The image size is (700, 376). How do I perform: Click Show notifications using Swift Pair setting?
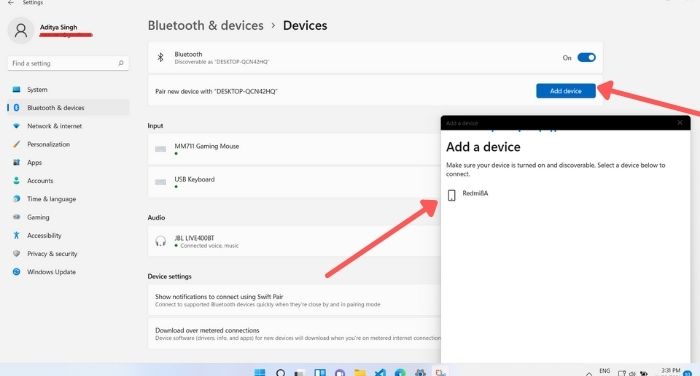pos(295,300)
